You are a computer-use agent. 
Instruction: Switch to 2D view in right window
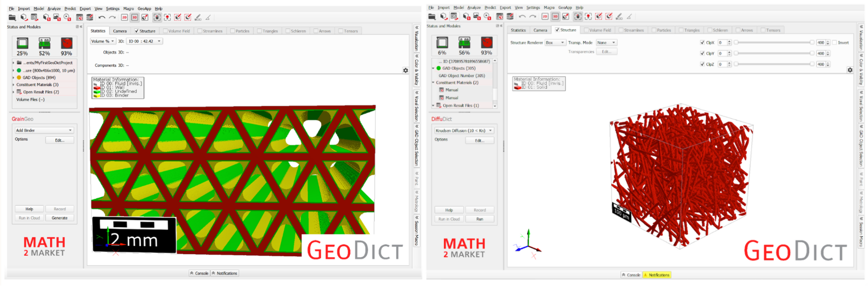[545, 17]
